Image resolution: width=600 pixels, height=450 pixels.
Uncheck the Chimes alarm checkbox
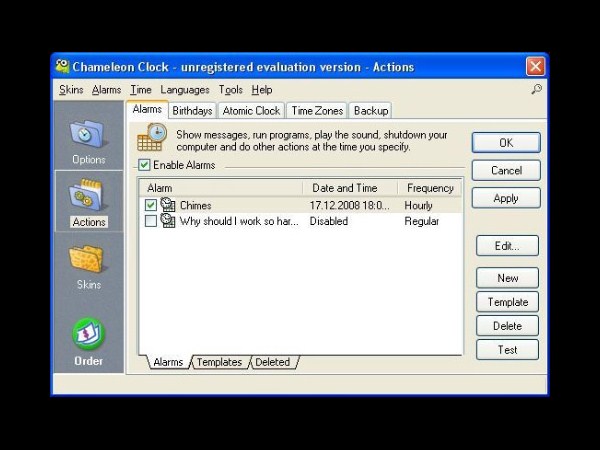[x=151, y=205]
